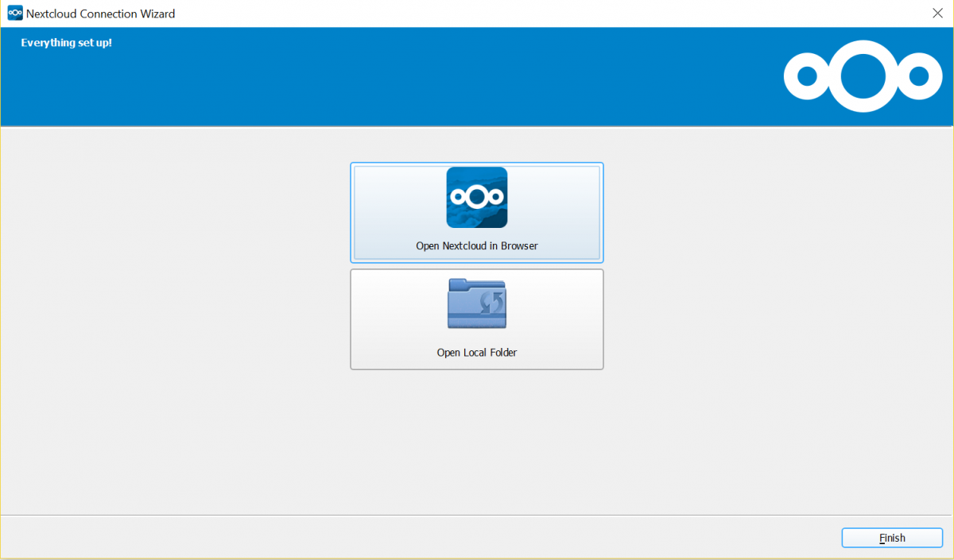Click the Finish button
The image size is (954, 560).
tap(892, 538)
